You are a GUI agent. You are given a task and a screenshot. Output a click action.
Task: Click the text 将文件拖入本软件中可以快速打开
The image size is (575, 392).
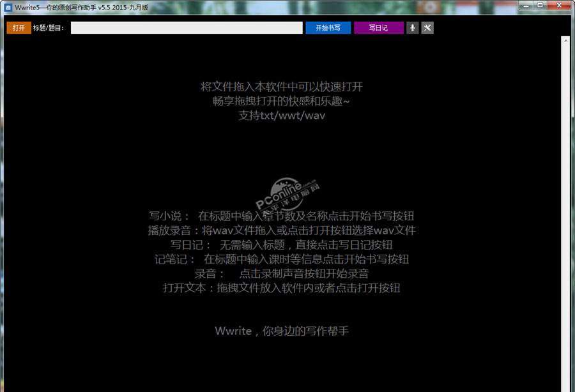[x=282, y=87]
